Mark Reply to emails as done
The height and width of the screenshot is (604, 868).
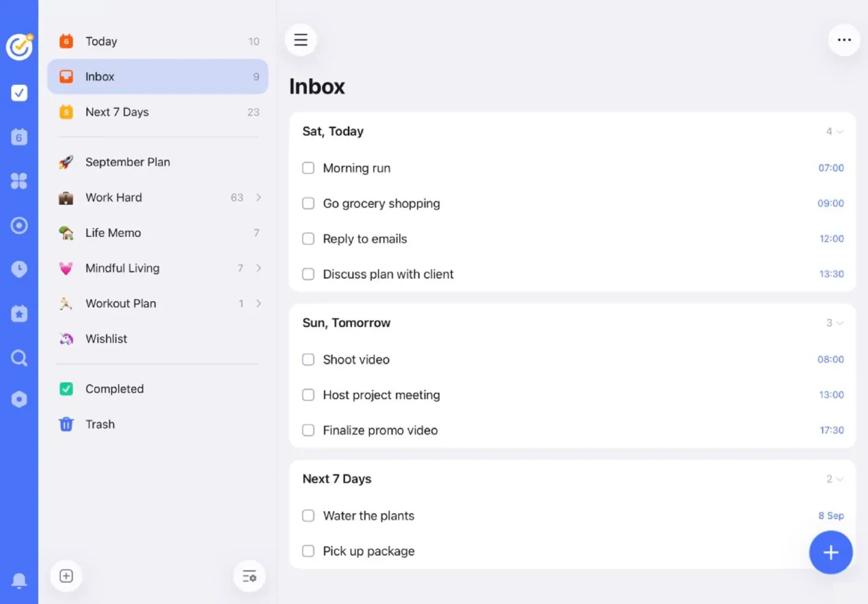coord(308,238)
